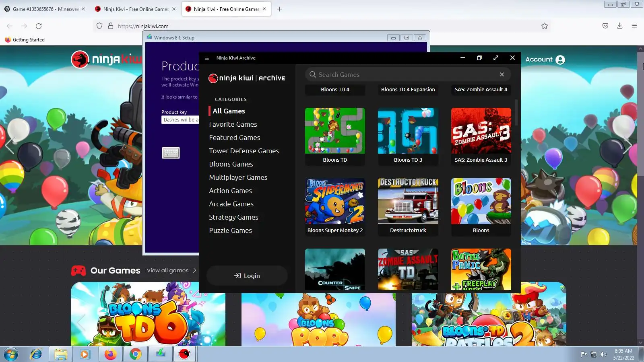Open the Tower Defense Games category
Screen dimensions: 644x362
click(244, 151)
